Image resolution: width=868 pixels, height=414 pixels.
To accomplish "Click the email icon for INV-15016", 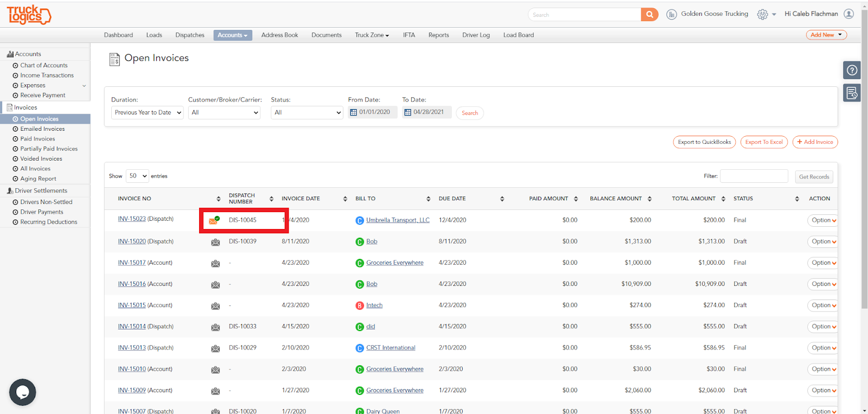I will coord(215,284).
